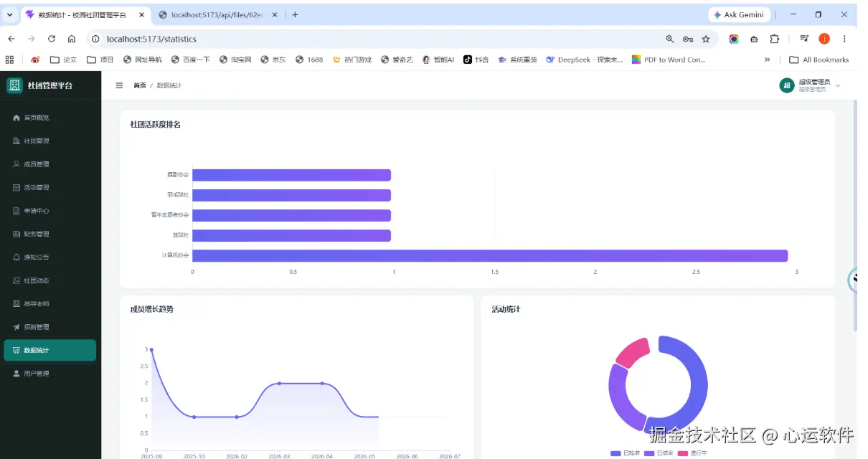The image size is (868, 459).
Task: Expand the 超级管理员 user dropdown arrow
Action: pos(838,85)
